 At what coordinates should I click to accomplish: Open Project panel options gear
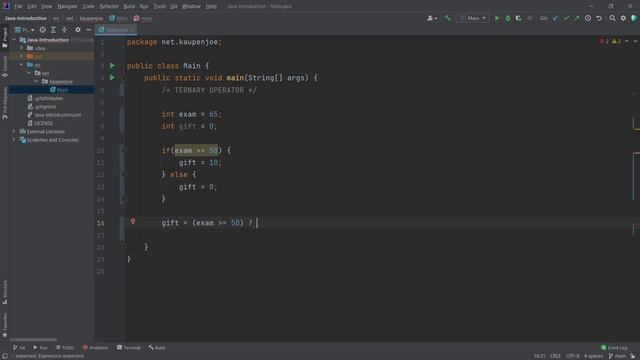[x=78, y=30]
